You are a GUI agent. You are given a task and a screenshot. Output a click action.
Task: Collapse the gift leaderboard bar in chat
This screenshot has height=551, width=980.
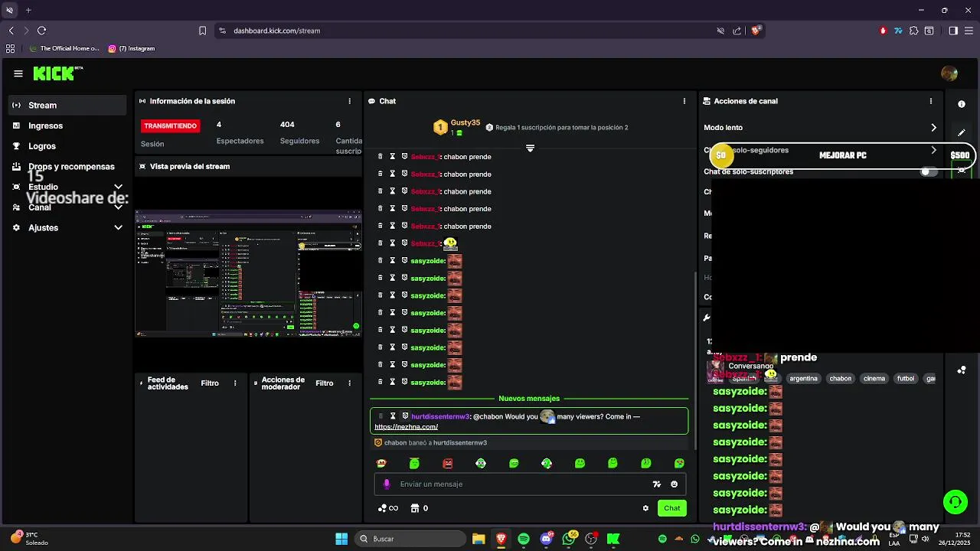(x=530, y=148)
